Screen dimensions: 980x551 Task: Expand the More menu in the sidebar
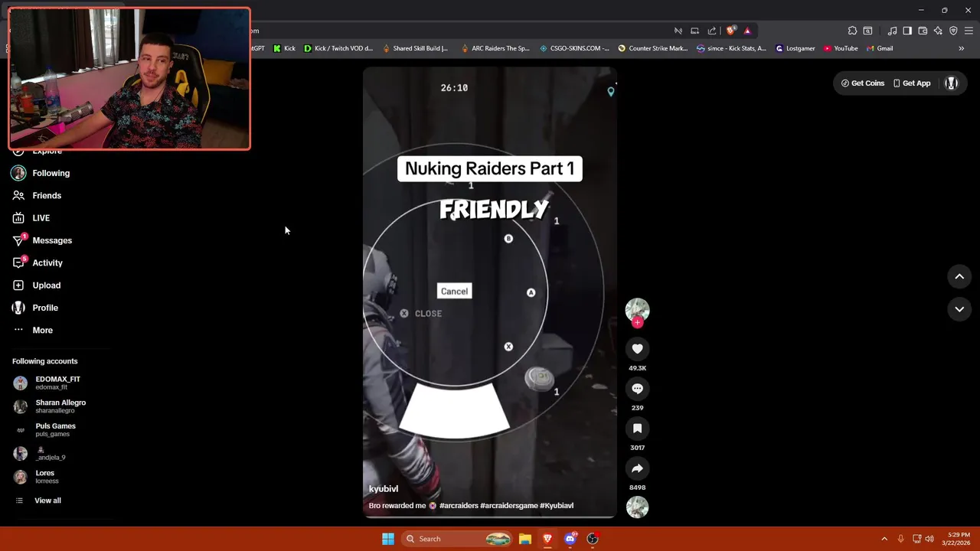[x=42, y=330]
